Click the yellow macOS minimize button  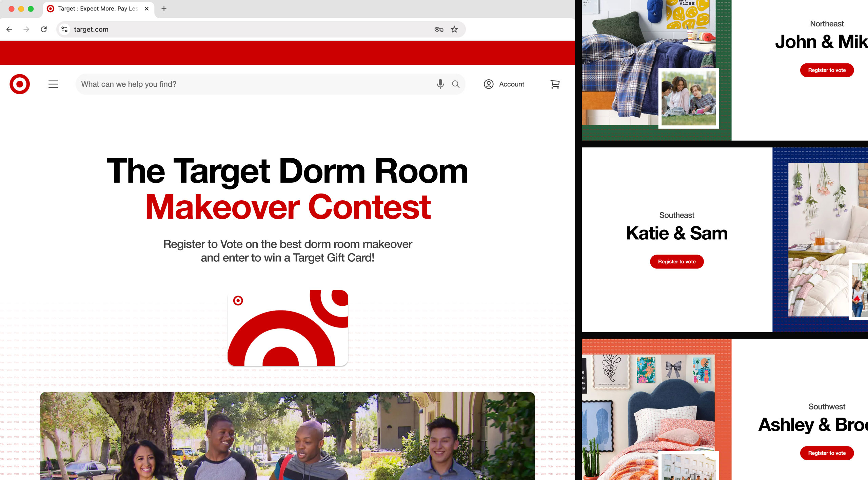(21, 9)
